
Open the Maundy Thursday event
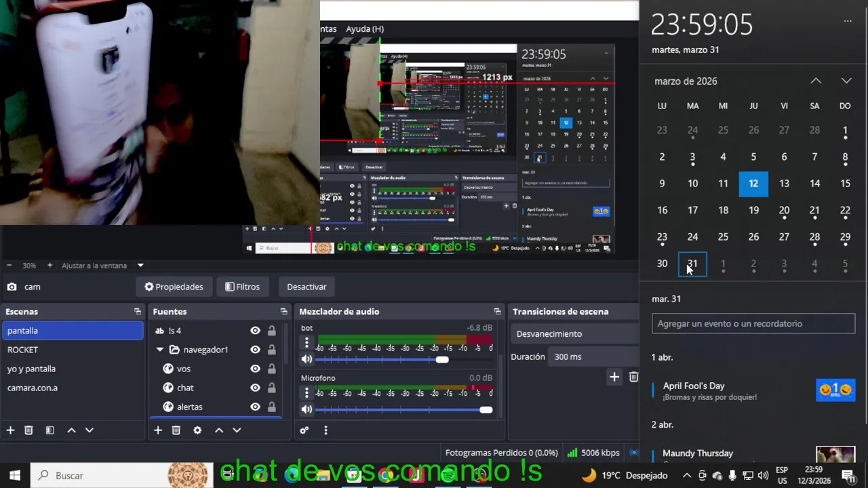(x=753, y=453)
